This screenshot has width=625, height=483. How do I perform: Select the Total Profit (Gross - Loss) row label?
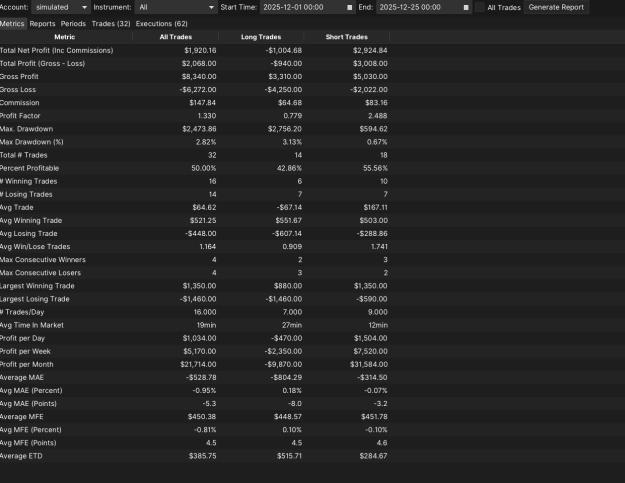[x=42, y=63]
